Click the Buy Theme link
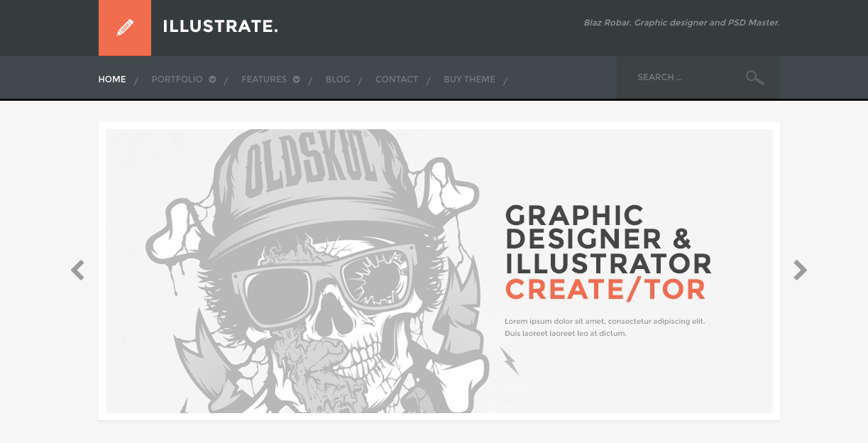 click(469, 80)
